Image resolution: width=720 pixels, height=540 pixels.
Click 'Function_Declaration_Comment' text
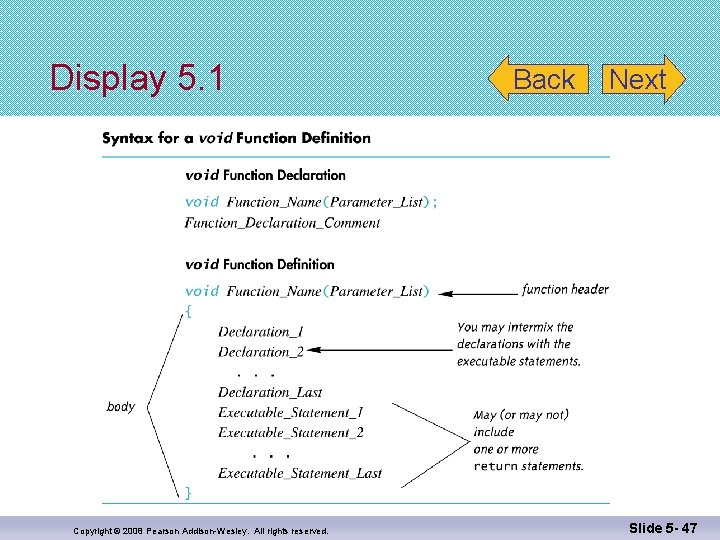point(282,223)
